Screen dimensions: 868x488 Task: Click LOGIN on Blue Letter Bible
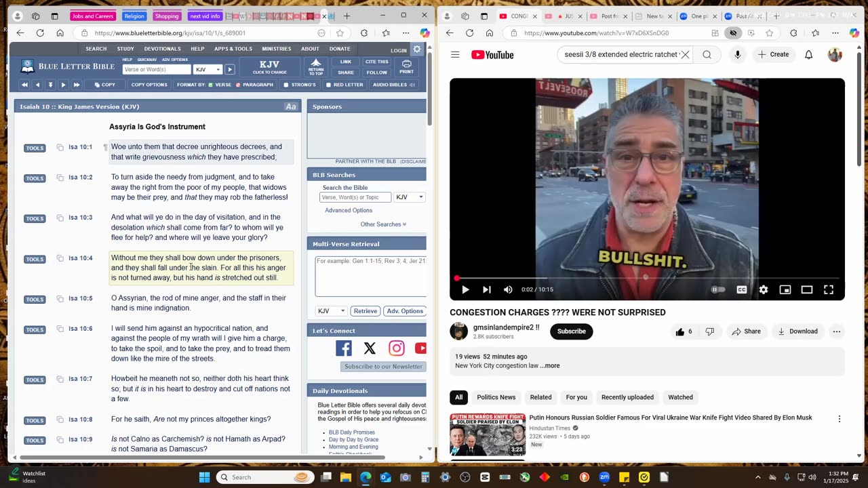coord(399,50)
